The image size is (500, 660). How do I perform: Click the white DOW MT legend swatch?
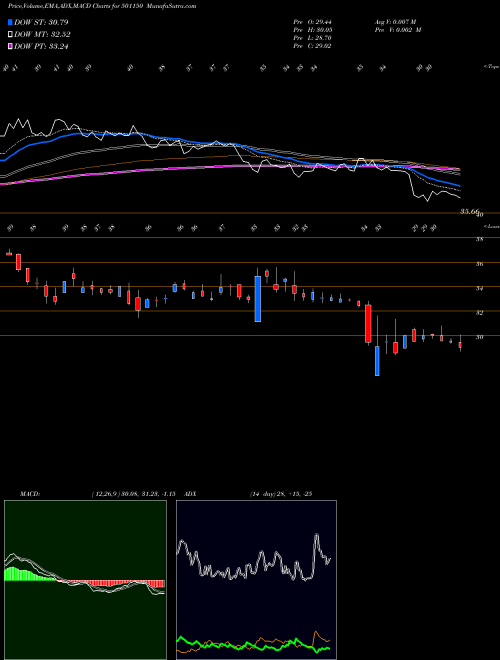click(x=11, y=35)
